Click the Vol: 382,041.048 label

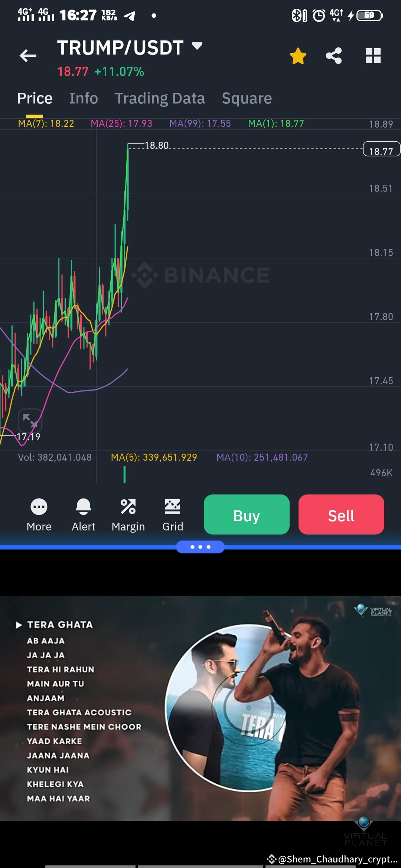pos(55,457)
